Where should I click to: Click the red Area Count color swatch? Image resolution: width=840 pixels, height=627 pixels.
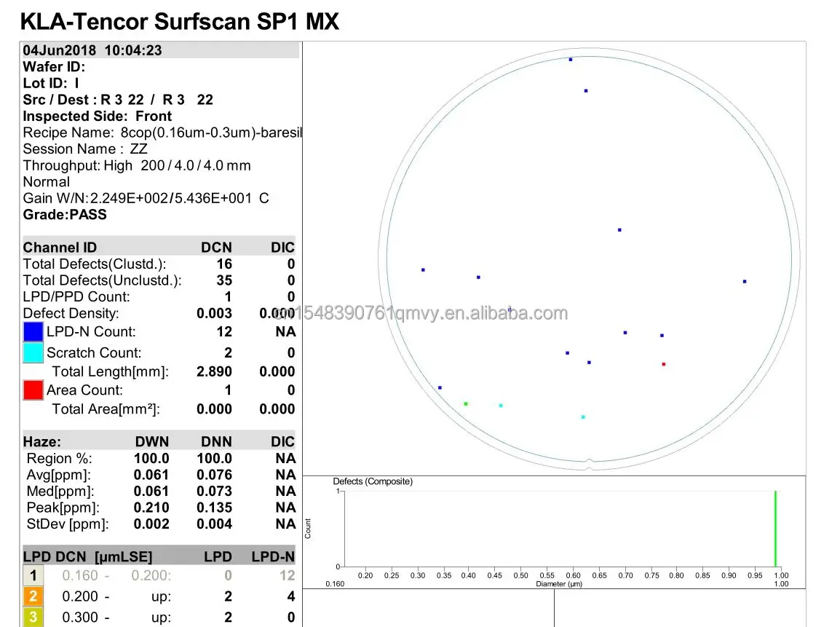click(33, 390)
